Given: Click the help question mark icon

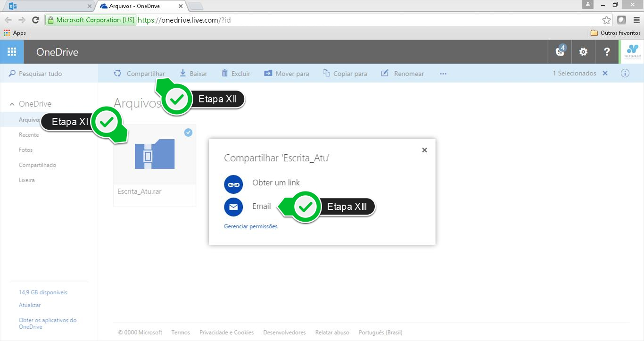Looking at the screenshot, I should [607, 52].
